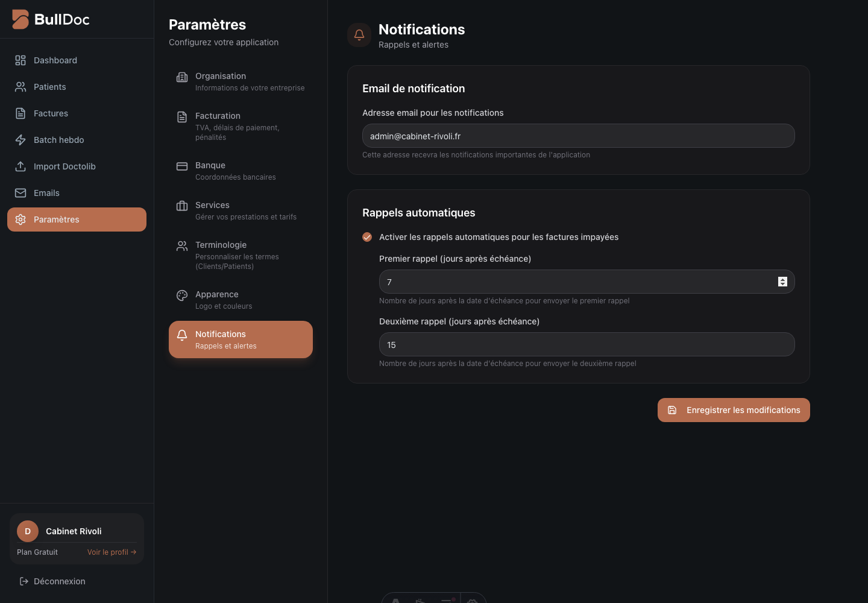Click the save disk icon in Enregistrer button

coord(672,410)
